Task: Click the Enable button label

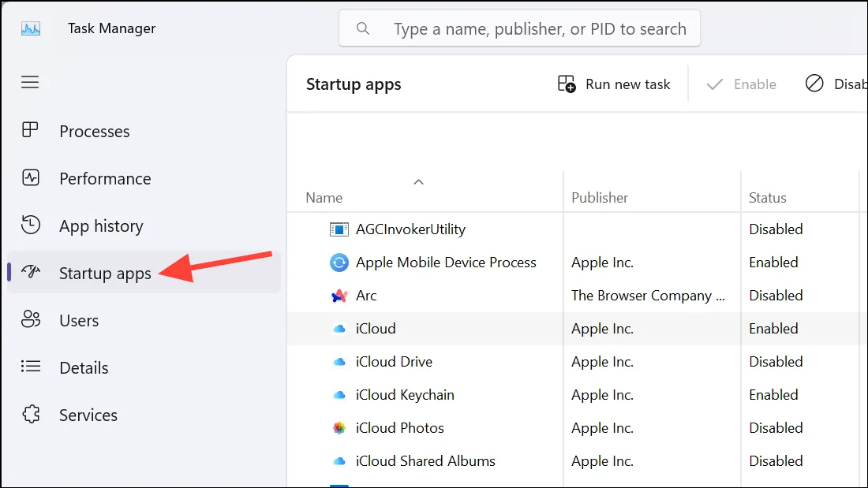Action: coord(755,84)
